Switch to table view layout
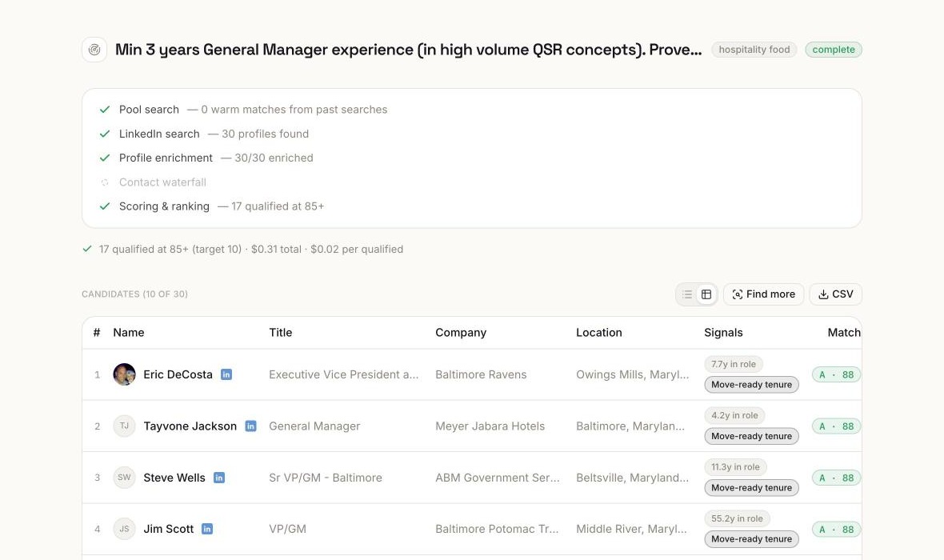The height and width of the screenshot is (560, 944). click(706, 294)
